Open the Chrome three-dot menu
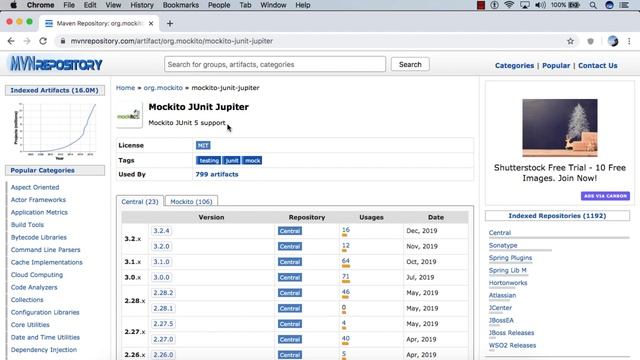Image resolution: width=640 pixels, height=360 pixels. [x=629, y=41]
